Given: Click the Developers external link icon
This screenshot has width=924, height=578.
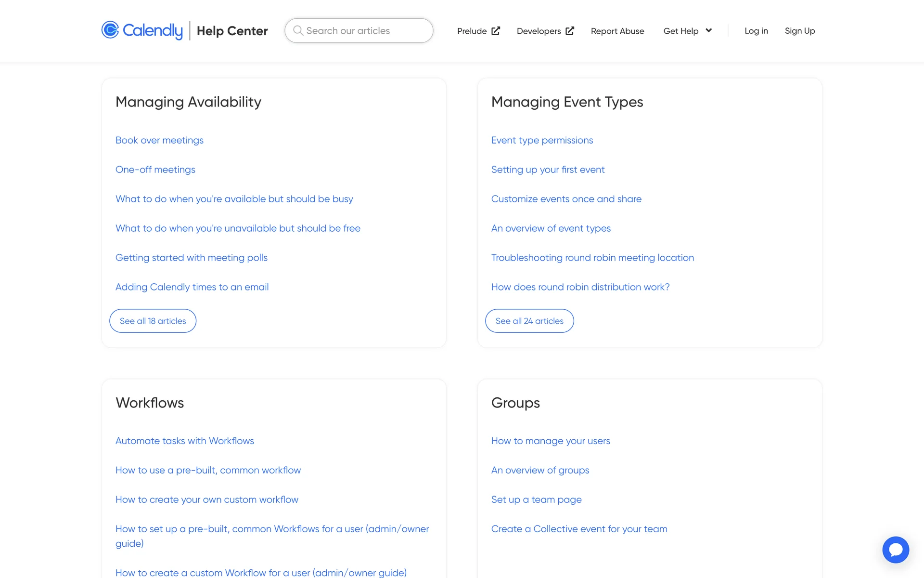Looking at the screenshot, I should click(x=570, y=31).
